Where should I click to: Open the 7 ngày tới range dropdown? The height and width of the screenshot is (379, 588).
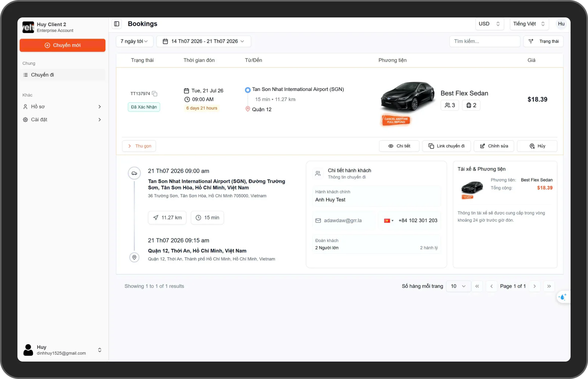pos(134,41)
